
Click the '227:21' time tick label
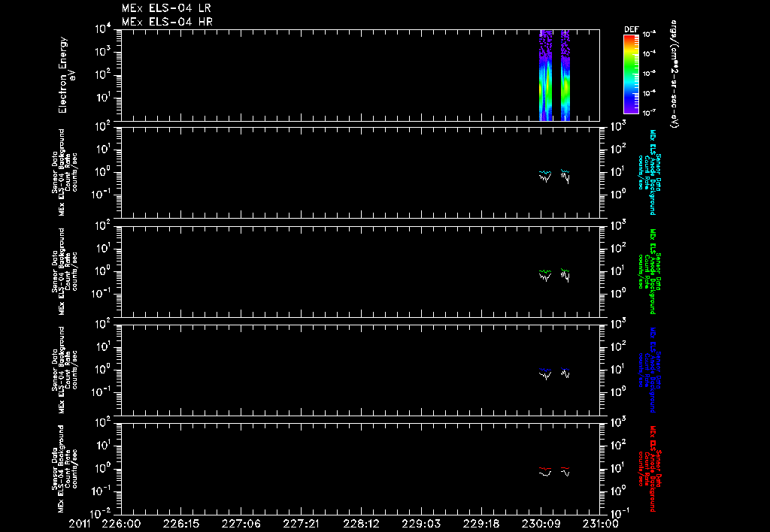click(x=301, y=524)
